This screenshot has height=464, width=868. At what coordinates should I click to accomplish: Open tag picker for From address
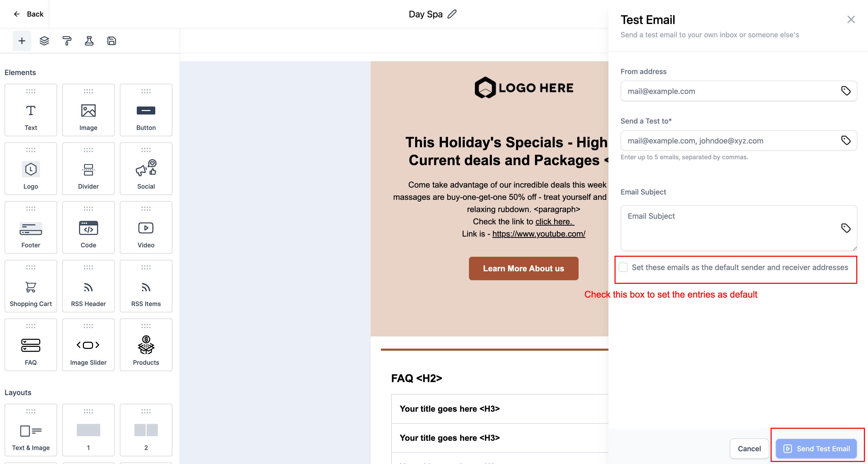point(845,91)
